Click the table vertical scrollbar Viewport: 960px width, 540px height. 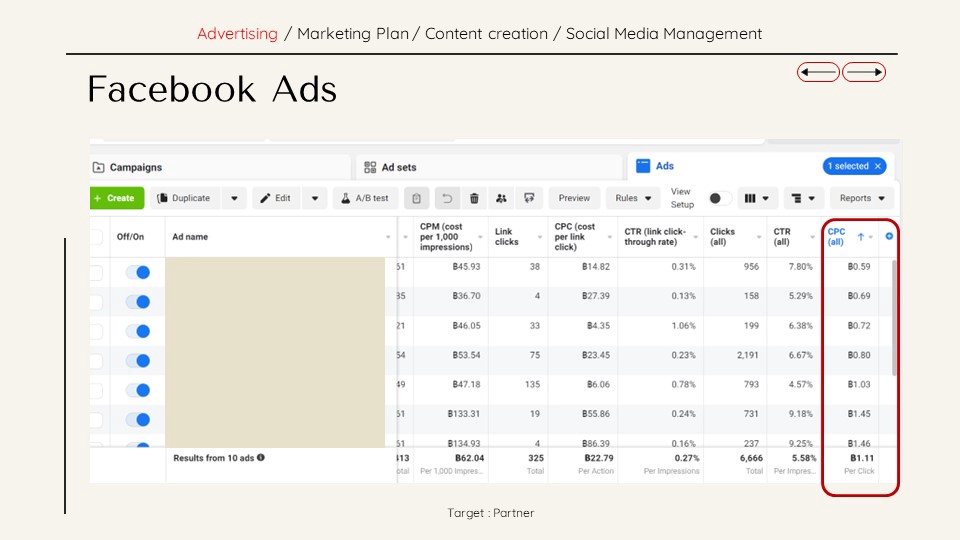pyautogui.click(x=894, y=317)
